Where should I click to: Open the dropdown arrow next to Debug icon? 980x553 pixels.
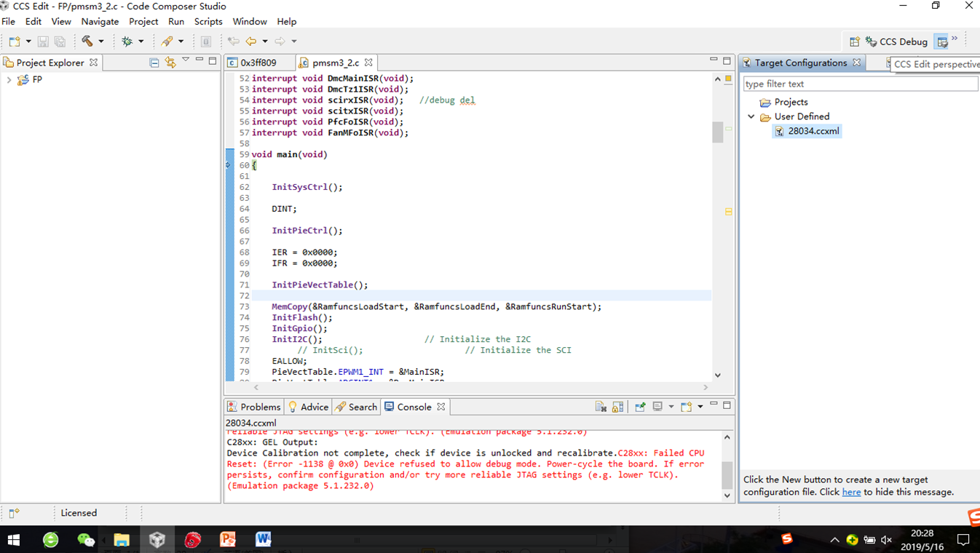141,41
